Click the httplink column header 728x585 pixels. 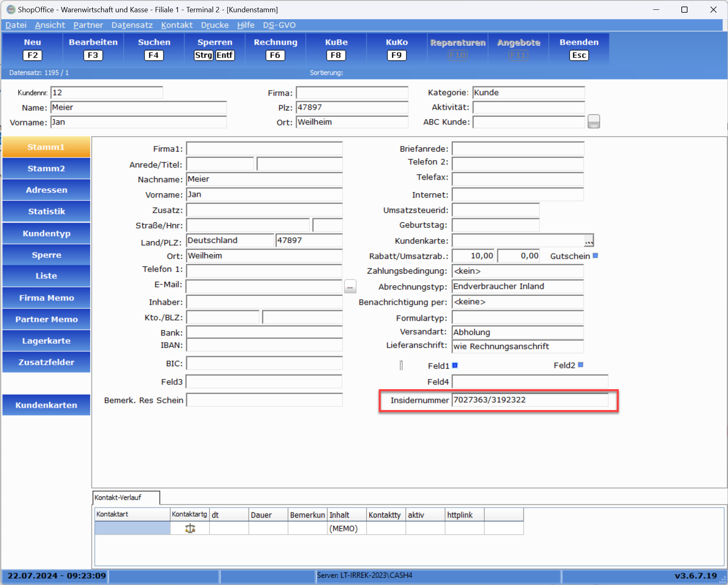(465, 515)
